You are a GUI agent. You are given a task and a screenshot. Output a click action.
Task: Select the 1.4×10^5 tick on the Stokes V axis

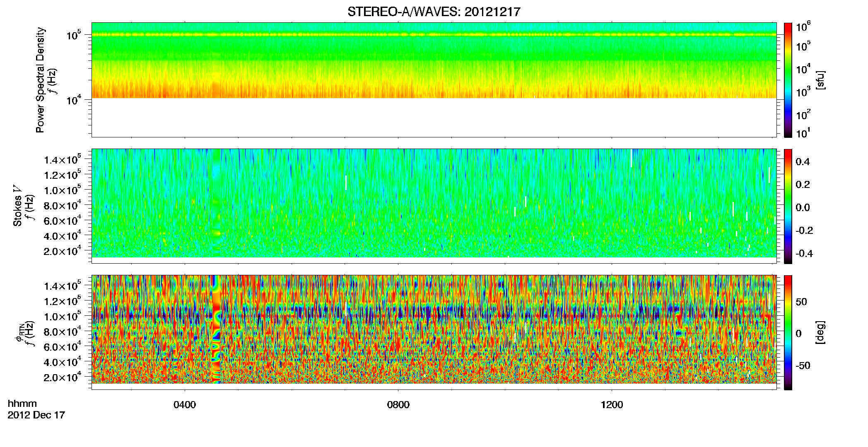[x=63, y=159]
